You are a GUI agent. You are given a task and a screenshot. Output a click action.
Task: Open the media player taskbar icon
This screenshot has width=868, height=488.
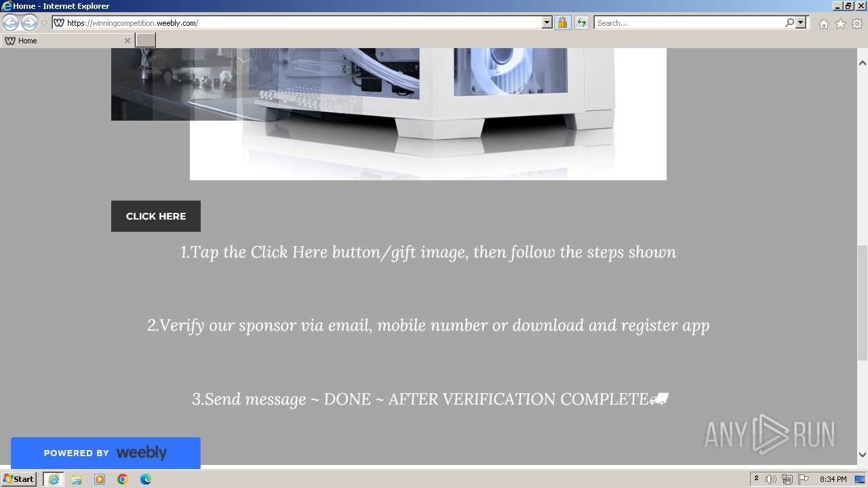click(100, 479)
